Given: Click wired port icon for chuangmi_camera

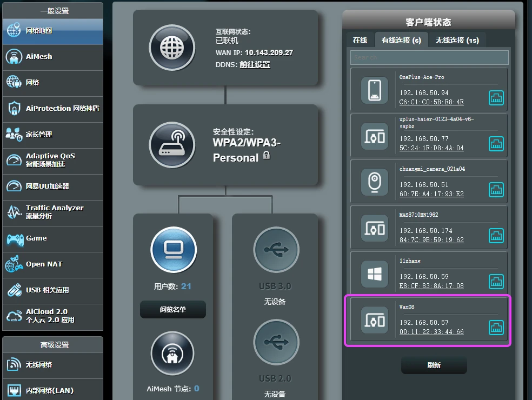Looking at the screenshot, I should click(496, 190).
